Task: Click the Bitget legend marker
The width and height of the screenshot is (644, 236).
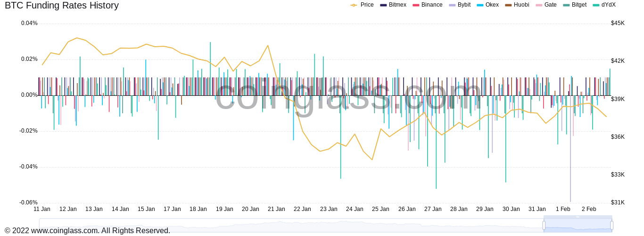Action: pyautogui.click(x=566, y=5)
